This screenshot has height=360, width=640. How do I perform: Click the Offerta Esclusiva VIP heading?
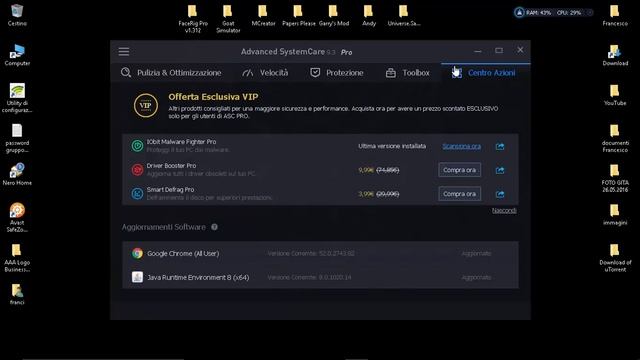(x=213, y=97)
